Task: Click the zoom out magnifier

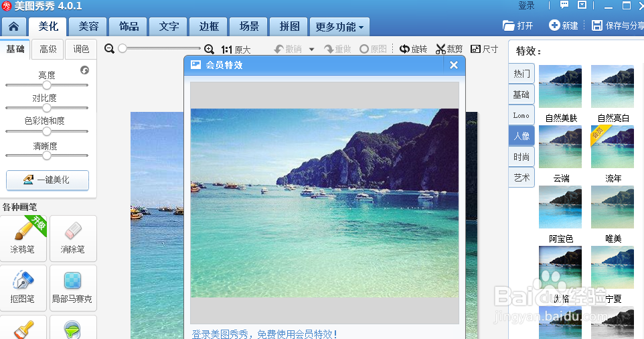Action: coord(109,49)
